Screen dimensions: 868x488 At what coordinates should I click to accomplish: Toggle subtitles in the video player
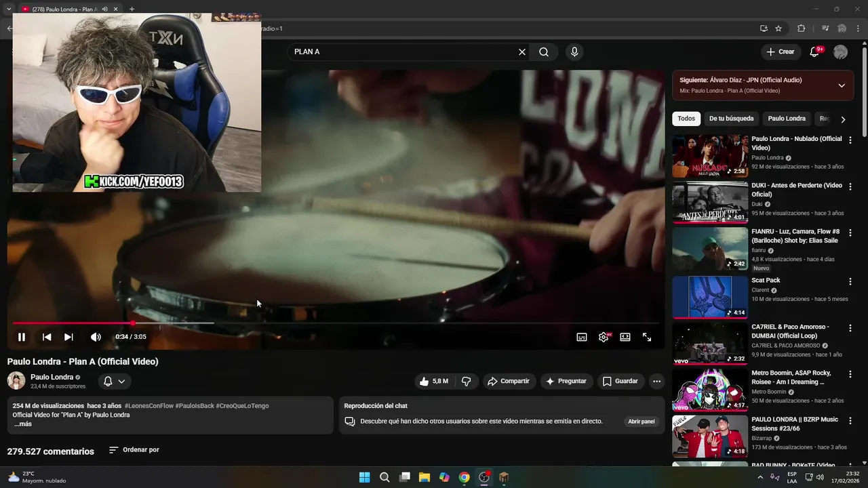point(582,337)
